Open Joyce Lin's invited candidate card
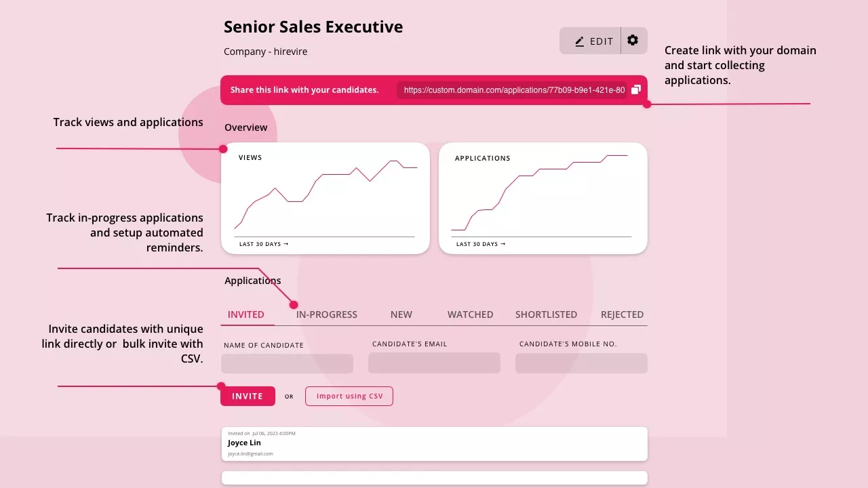 click(x=434, y=444)
